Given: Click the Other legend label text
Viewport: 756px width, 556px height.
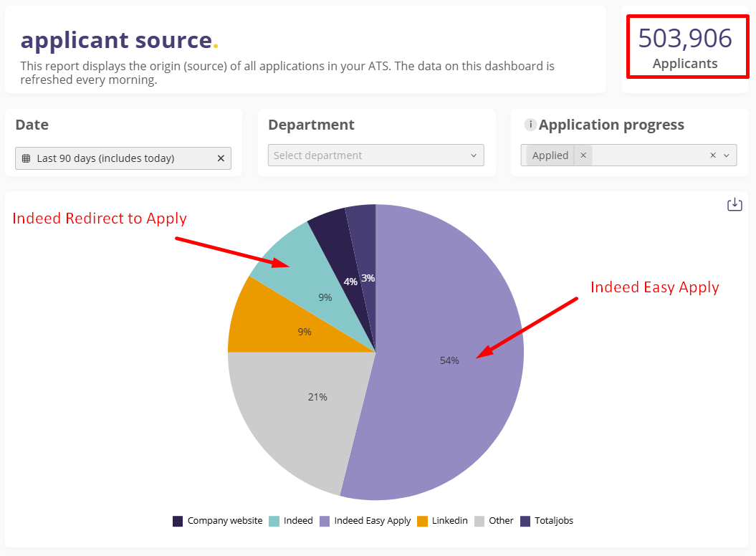Looking at the screenshot, I should (501, 521).
